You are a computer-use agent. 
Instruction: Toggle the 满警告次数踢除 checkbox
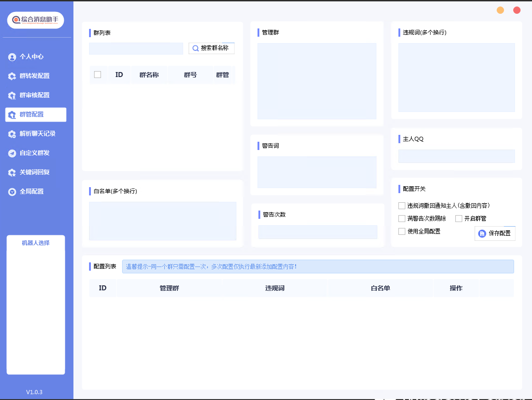[402, 218]
